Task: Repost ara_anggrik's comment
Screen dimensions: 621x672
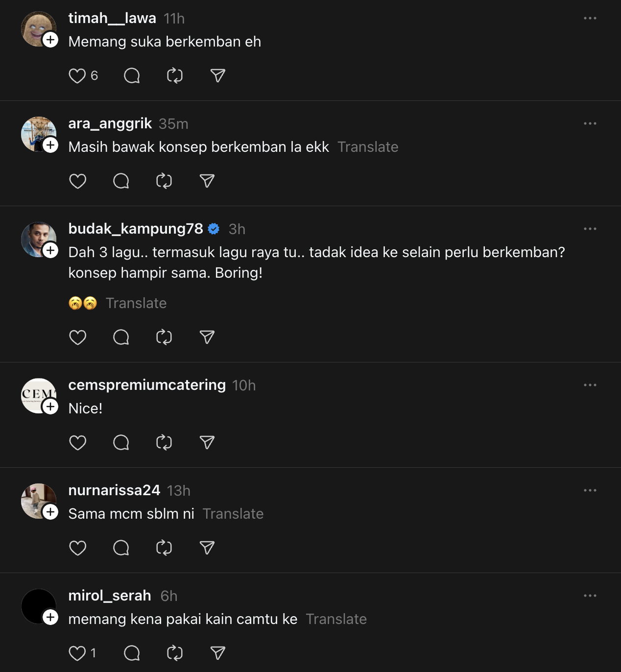Action: (164, 181)
